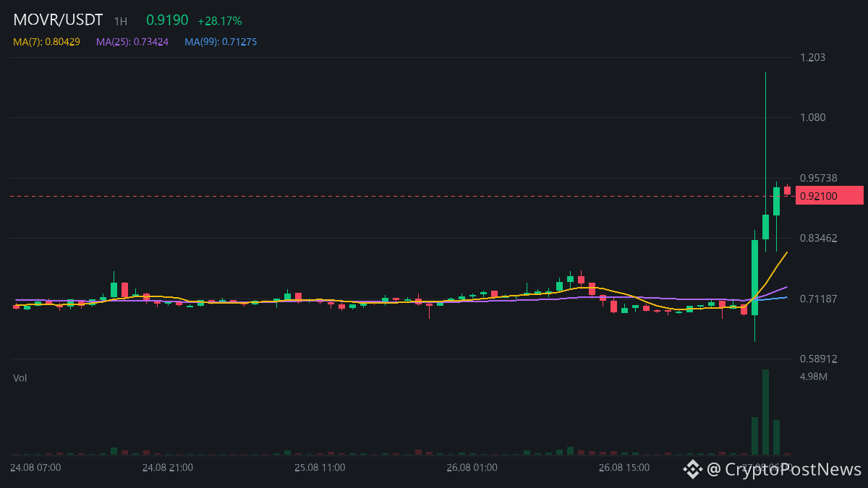868x488 pixels.
Task: Click the 26.08 15:00 time label
Action: point(624,468)
